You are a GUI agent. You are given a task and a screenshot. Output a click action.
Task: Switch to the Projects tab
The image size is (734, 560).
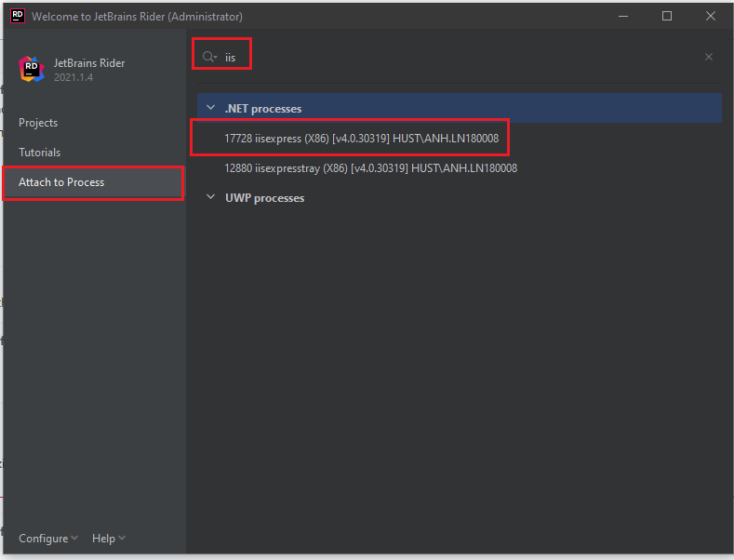(38, 123)
